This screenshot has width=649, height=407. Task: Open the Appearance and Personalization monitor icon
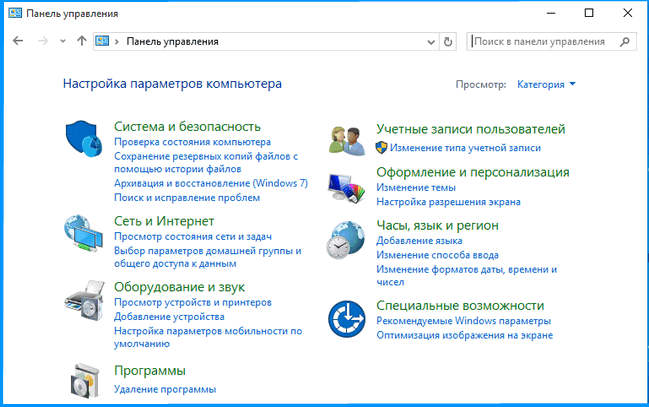coord(346,188)
